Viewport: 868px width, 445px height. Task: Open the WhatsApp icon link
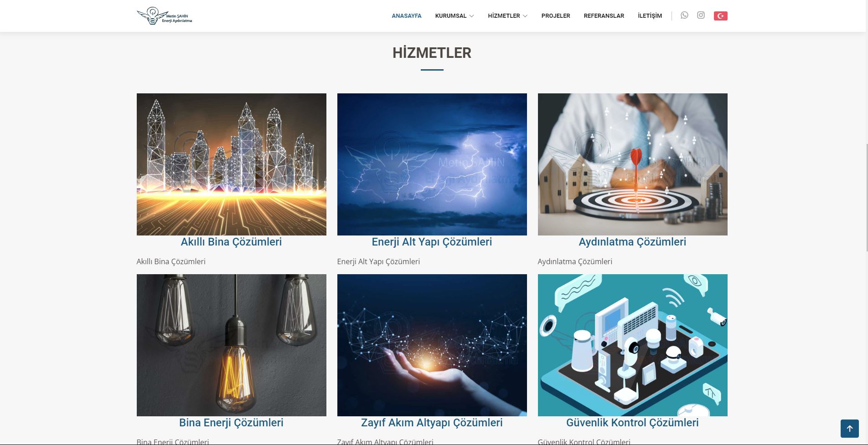coord(684,15)
